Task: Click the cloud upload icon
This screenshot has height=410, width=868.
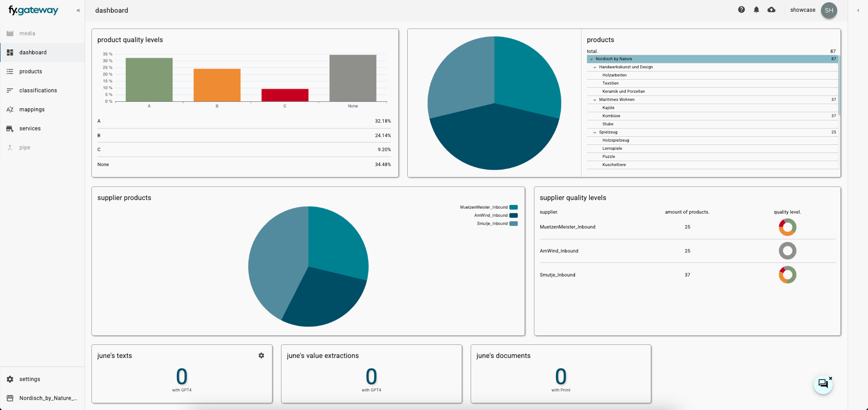Action: (771, 9)
